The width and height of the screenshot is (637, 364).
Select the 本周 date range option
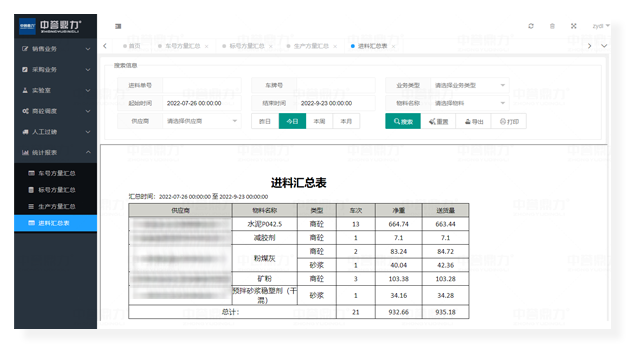[319, 121]
